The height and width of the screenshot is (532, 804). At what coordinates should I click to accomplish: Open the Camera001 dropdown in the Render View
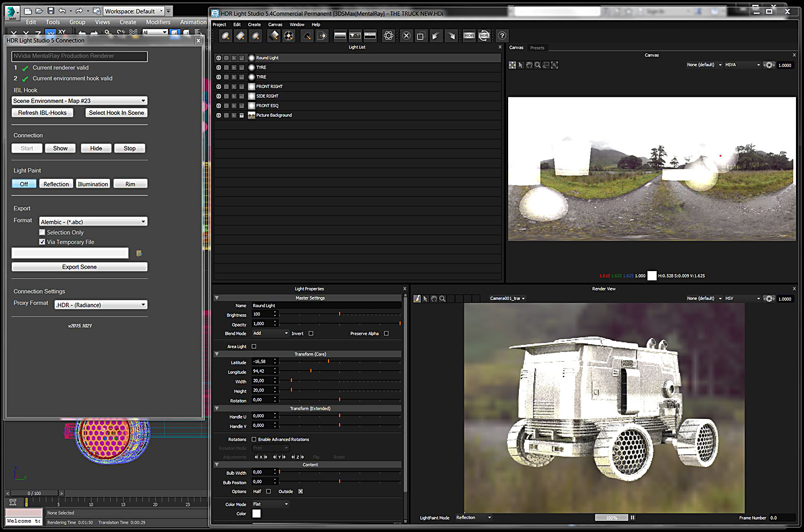(507, 298)
